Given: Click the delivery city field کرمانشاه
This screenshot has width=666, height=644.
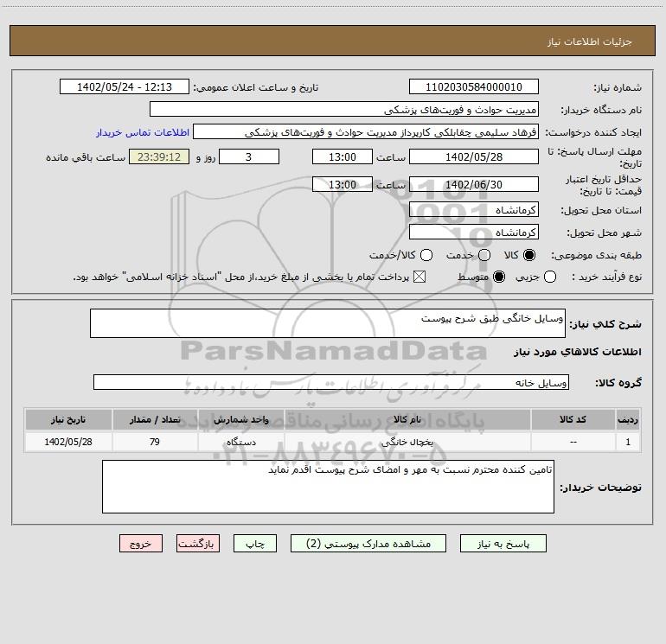Looking at the screenshot, I should 474,233.
